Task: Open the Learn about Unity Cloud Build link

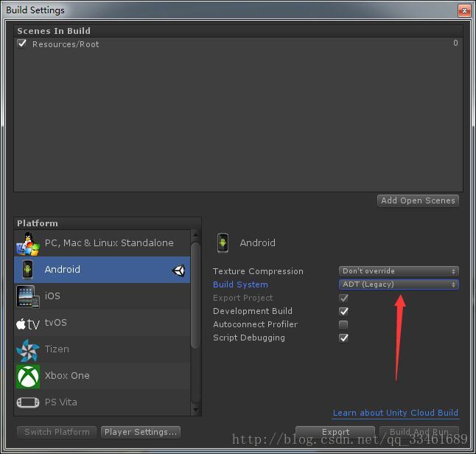Action: click(x=396, y=413)
